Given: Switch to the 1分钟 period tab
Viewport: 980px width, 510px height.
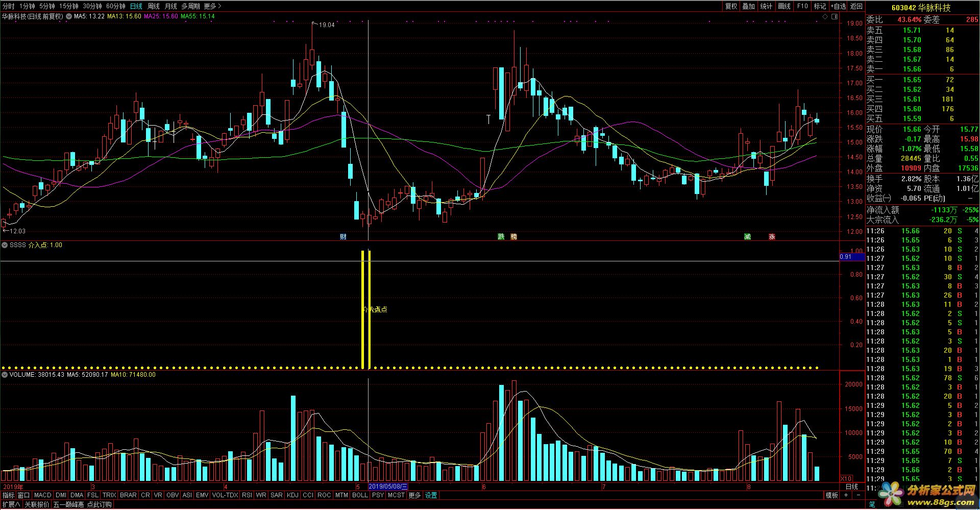Looking at the screenshot, I should [27, 6].
